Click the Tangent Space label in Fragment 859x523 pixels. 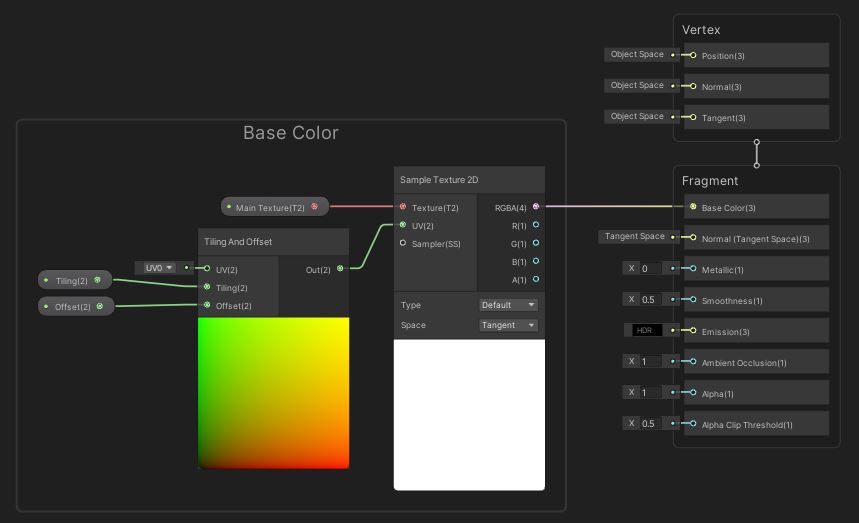pos(634,236)
